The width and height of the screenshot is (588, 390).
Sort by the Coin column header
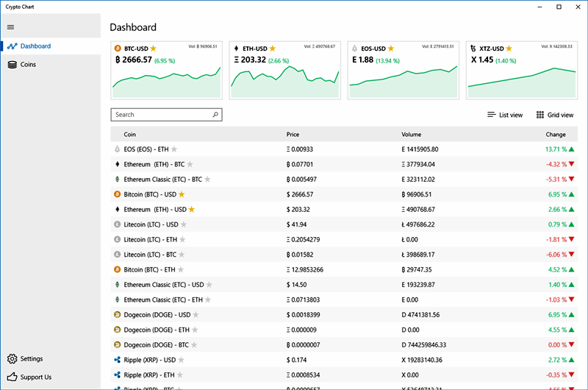tap(130, 135)
